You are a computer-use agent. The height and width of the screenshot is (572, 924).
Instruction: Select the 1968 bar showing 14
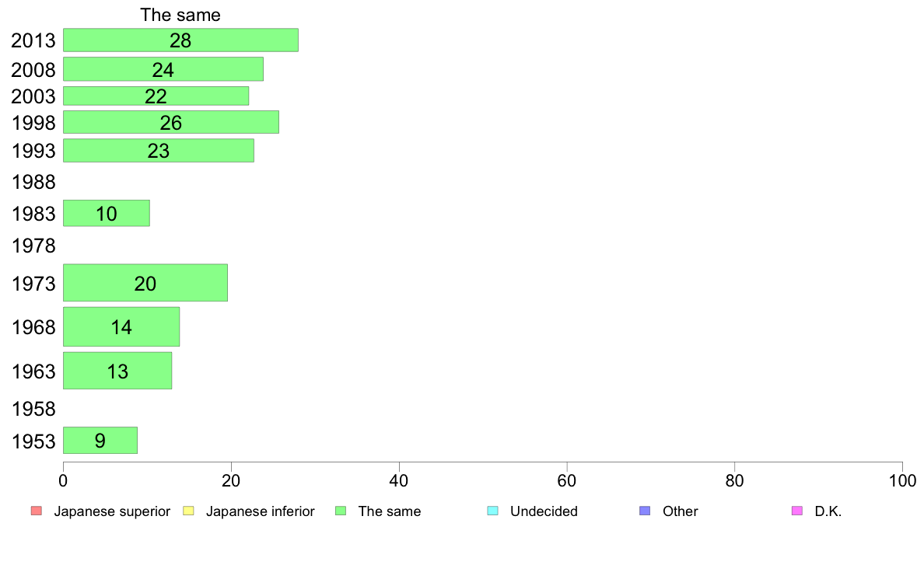(121, 327)
